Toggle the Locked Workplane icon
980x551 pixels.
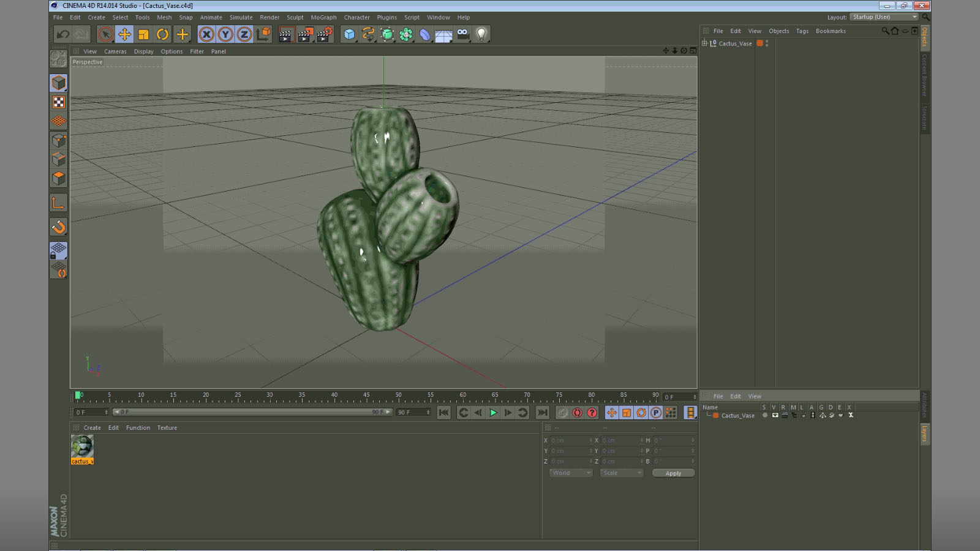[59, 250]
